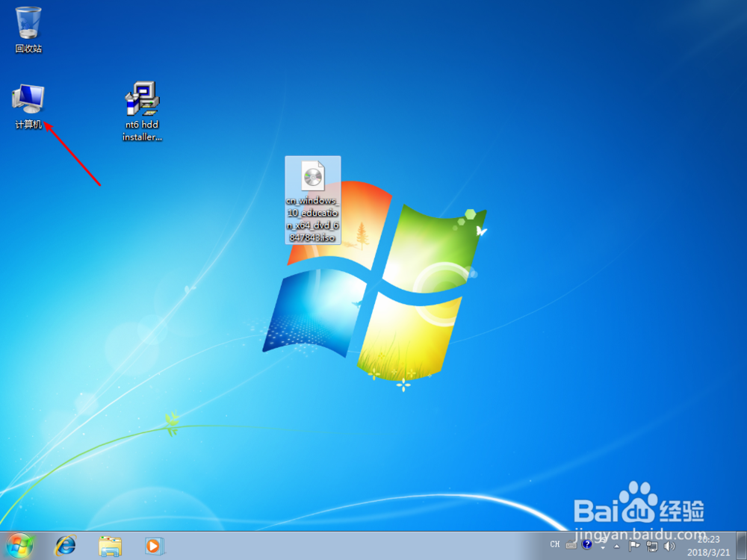Viewport: 747px width, 560px height.
Task: Open the Recycle Bin (回收站) icon
Action: coord(28,30)
